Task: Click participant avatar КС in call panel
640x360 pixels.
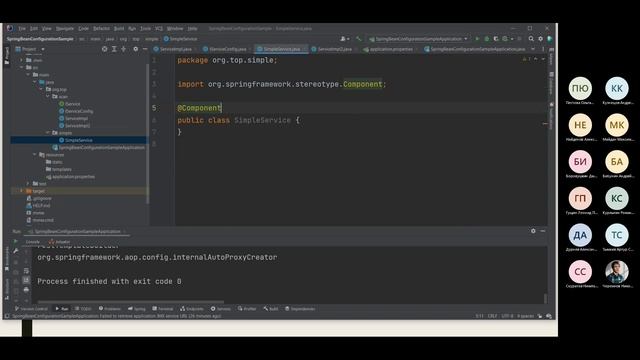Action: 617,198
